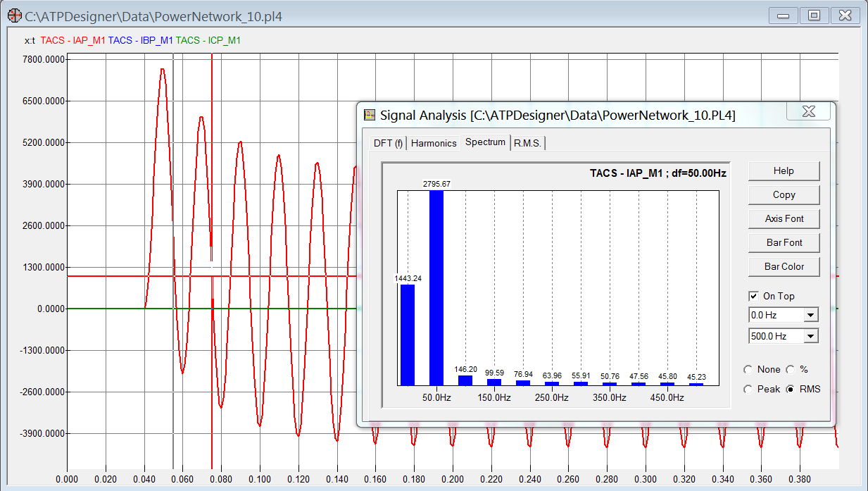
Task: Select the R.M.S. tab
Action: [x=527, y=143]
